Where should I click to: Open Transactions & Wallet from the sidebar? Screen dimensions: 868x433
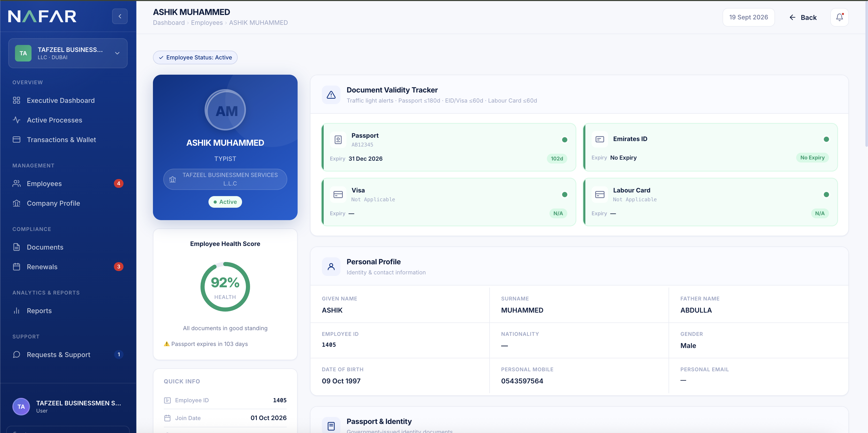tap(68, 140)
